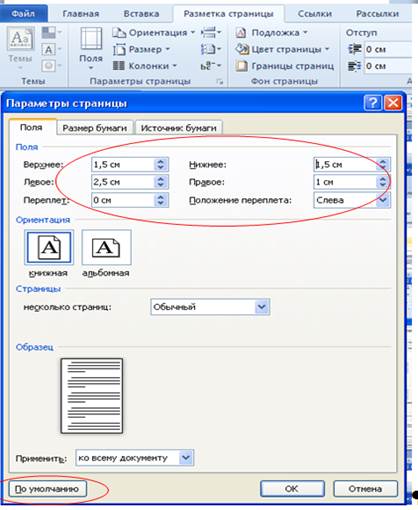Open Размер page size ribbon dropdown

(142, 50)
